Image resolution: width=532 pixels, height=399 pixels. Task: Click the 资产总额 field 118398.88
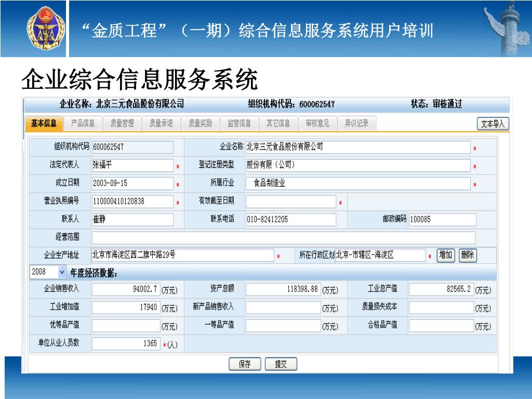coord(283,289)
